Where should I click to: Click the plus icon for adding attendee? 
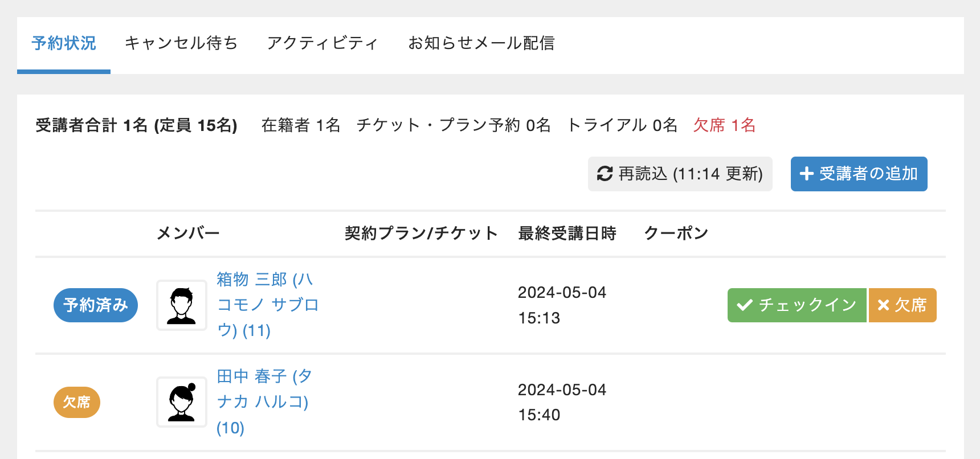coord(806,174)
